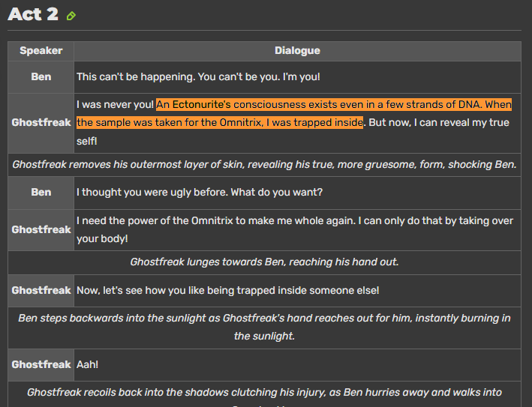Image resolution: width=532 pixels, height=407 pixels.
Task: Click the narration 'Ghostfreak recoils back into the shadows'
Action: pyautogui.click(x=264, y=394)
